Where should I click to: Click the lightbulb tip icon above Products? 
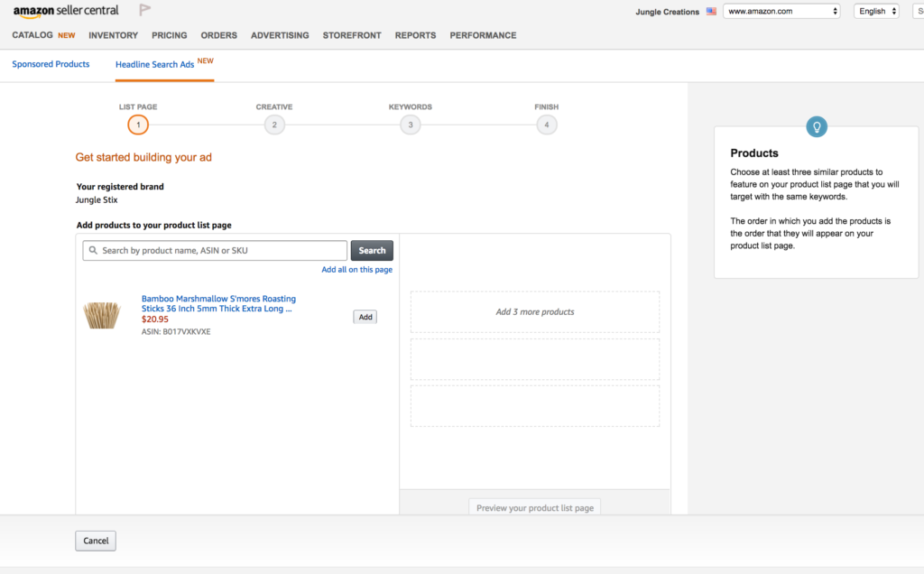[817, 126]
